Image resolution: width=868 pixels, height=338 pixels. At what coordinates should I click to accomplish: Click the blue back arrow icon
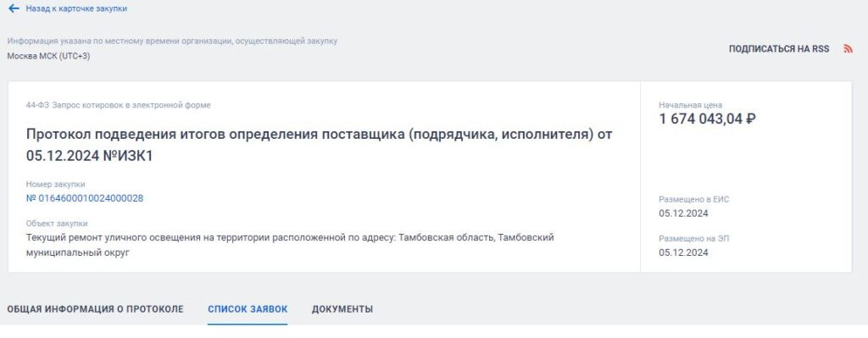click(14, 8)
